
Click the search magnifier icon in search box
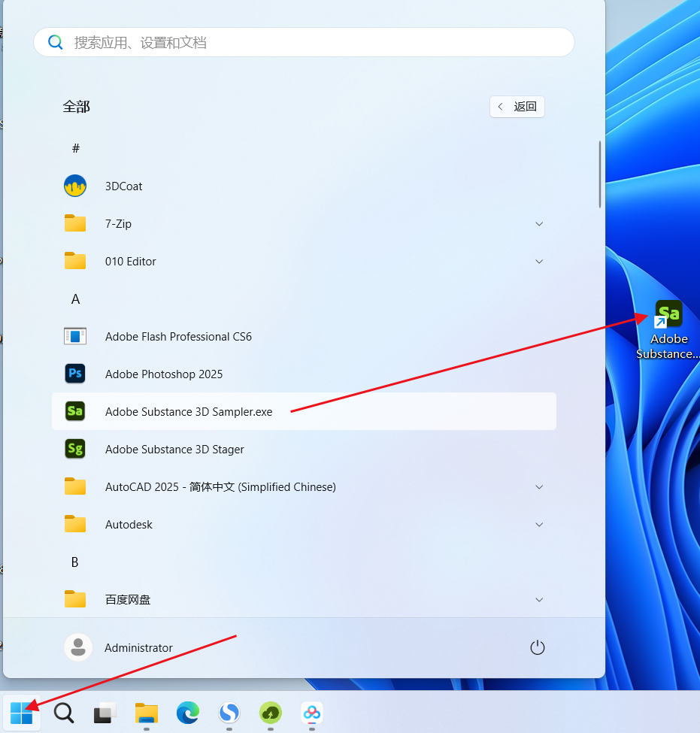pyautogui.click(x=55, y=43)
